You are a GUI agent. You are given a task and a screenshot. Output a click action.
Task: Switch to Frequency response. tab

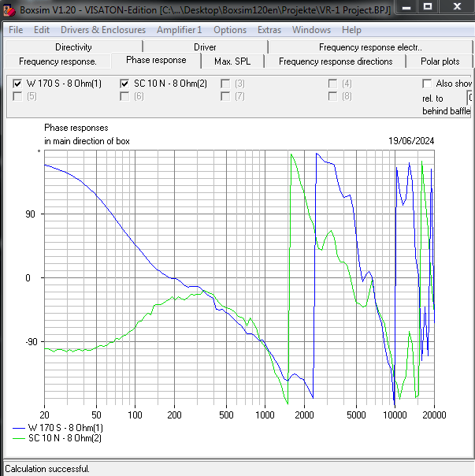coord(58,61)
